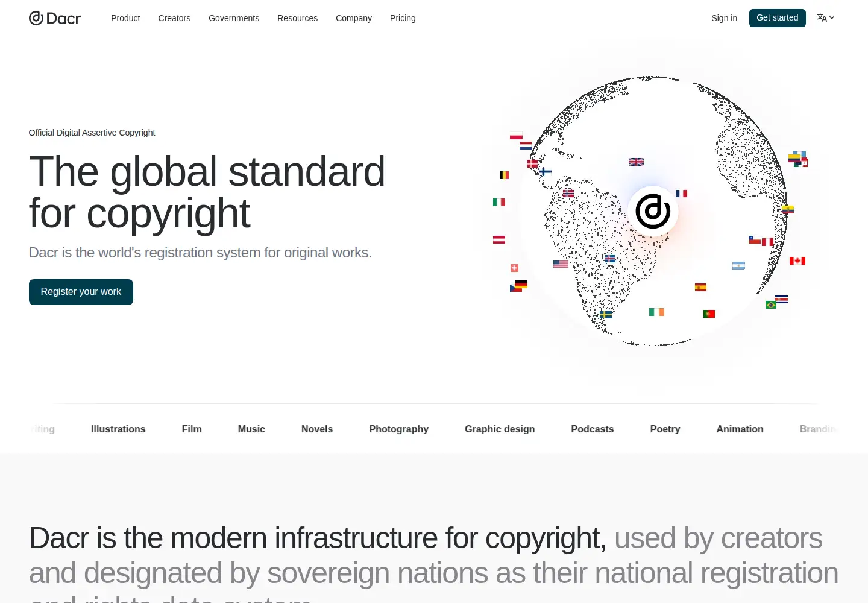
Task: Select the Graphic design category
Action: [x=500, y=429]
